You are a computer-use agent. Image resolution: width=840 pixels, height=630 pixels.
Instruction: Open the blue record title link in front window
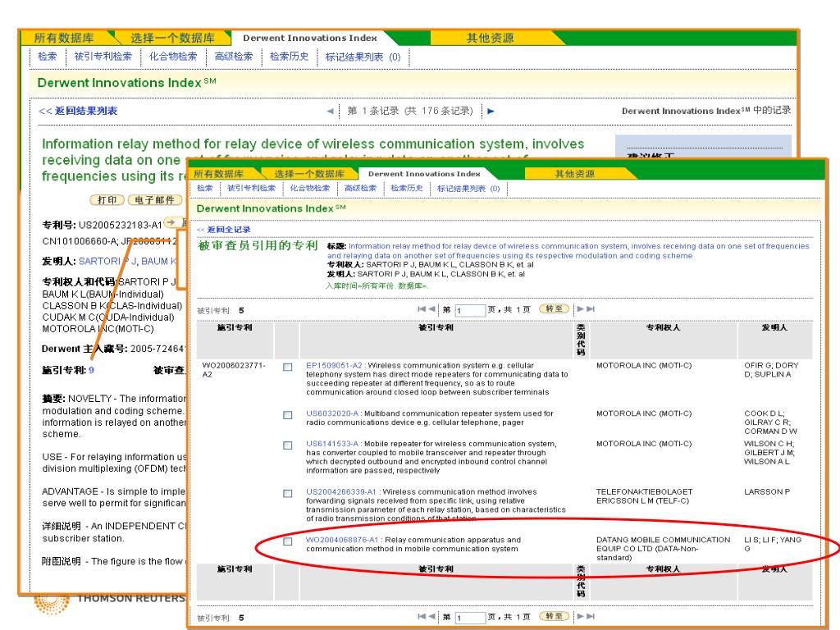(x=568, y=251)
